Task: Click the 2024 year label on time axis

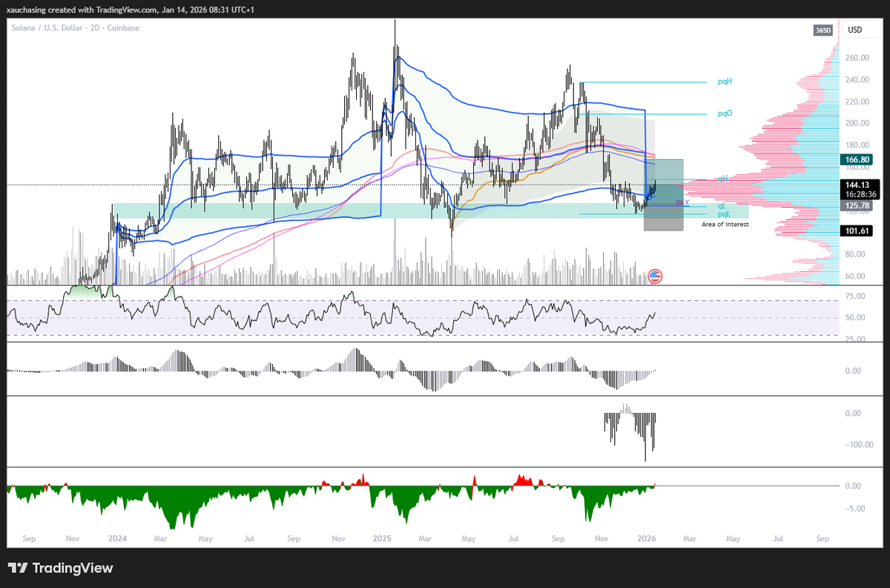Action: pyautogui.click(x=116, y=538)
